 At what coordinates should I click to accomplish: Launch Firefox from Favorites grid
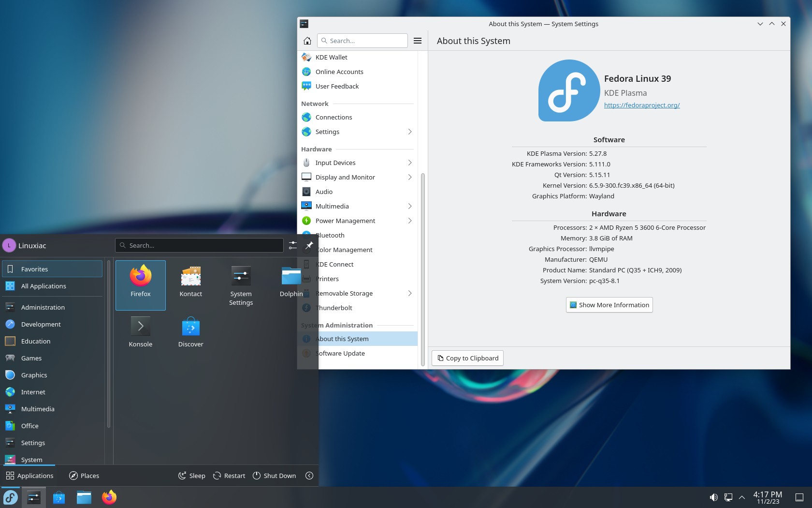tap(141, 285)
